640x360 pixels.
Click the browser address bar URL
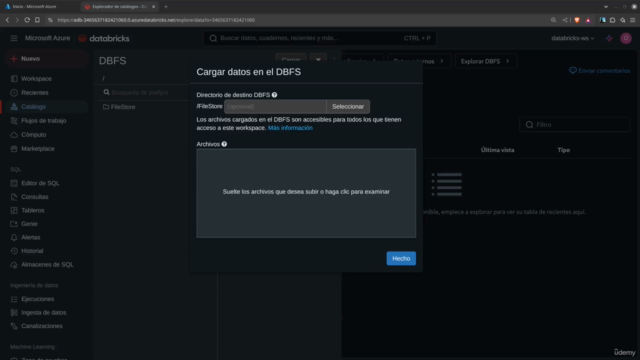coord(156,20)
